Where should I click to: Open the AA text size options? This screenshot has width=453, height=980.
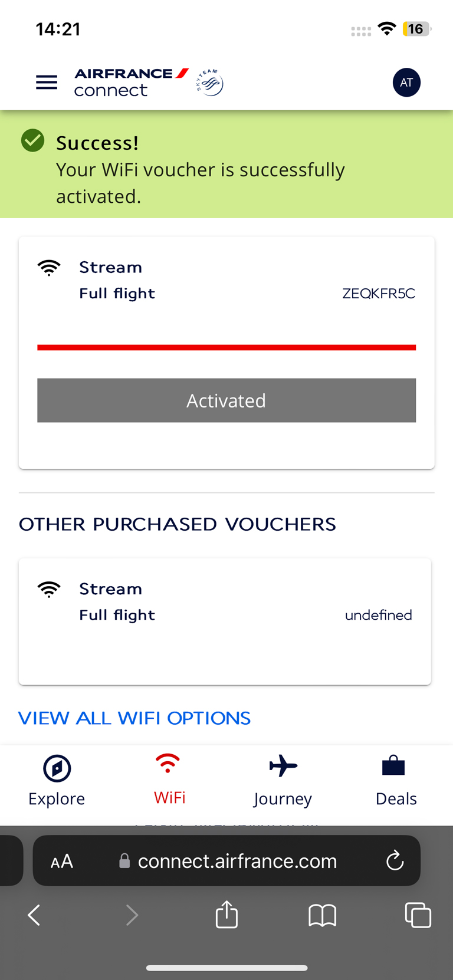[62, 861]
